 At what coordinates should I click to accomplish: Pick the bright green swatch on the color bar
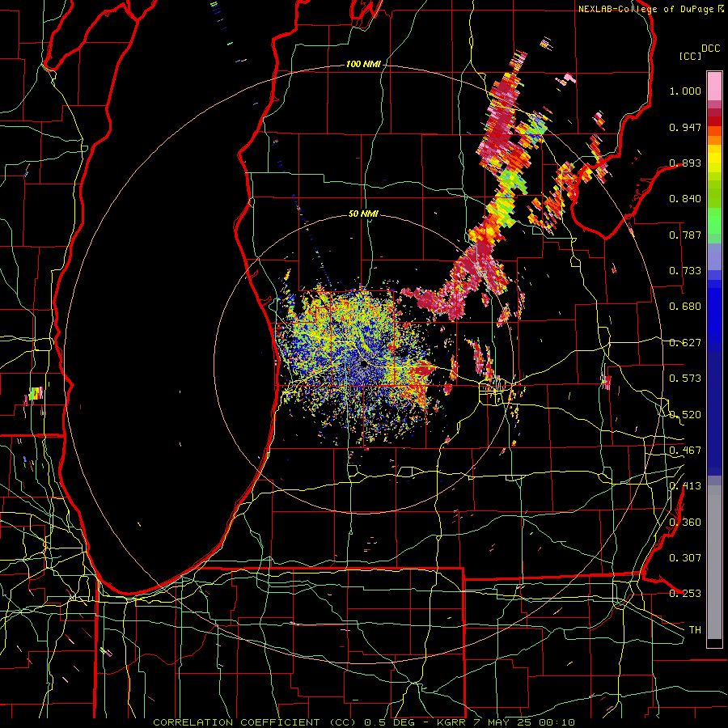click(714, 221)
